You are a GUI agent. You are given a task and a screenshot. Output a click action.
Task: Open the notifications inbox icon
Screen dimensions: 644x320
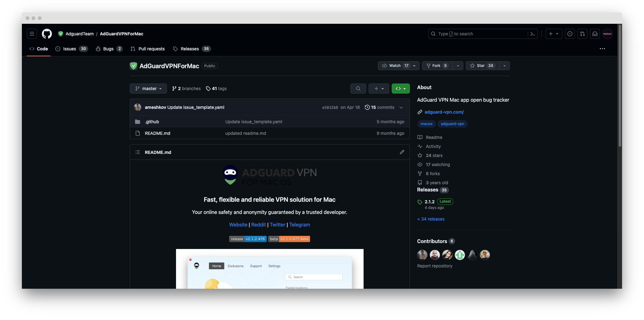tap(595, 34)
